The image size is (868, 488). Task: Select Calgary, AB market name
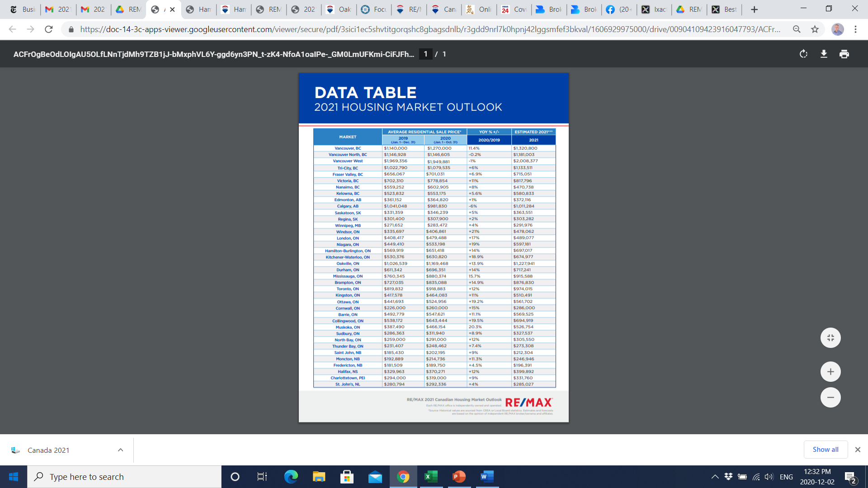click(x=348, y=206)
